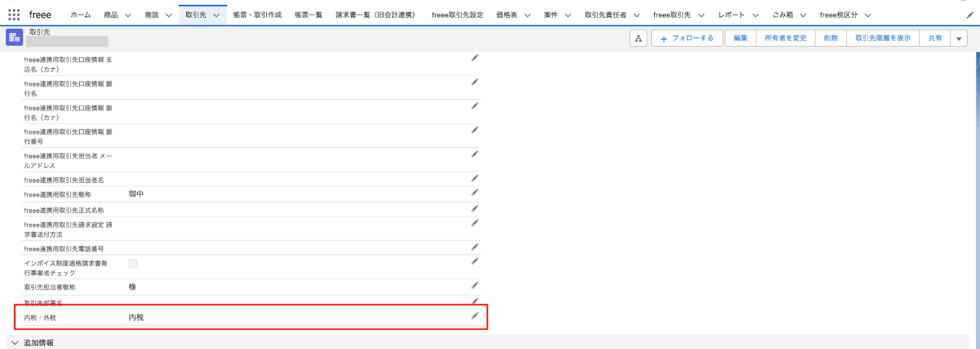Edit freee連携用取引先口座情報 銀行名（カナ）field
Image resolution: width=980 pixels, height=349 pixels.
coord(475,105)
